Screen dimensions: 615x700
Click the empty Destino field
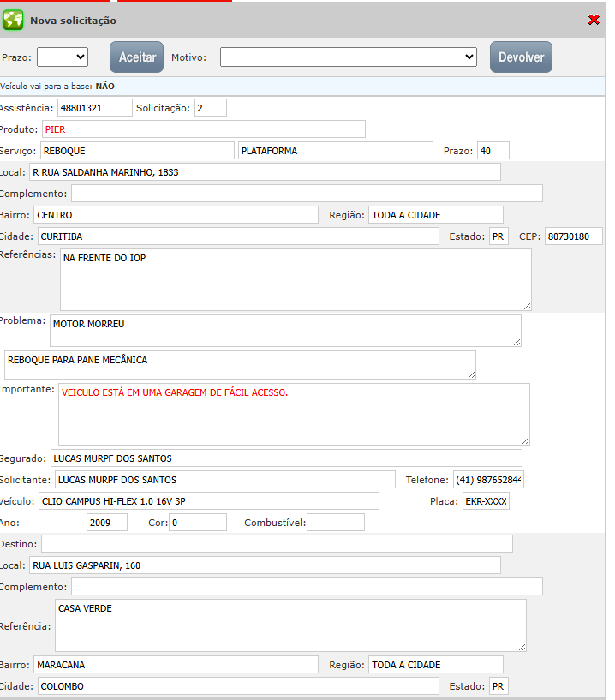tap(277, 544)
